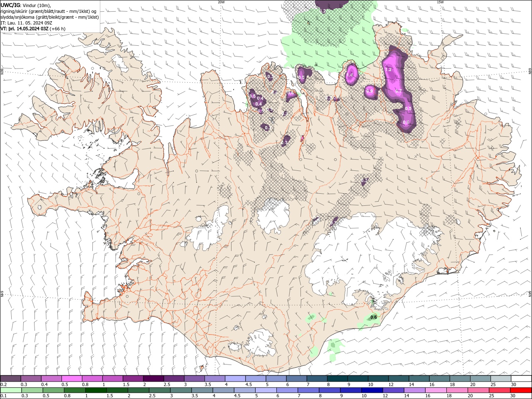Click the pale green 0.1–0.3 rain legend swatch

click(11, 390)
